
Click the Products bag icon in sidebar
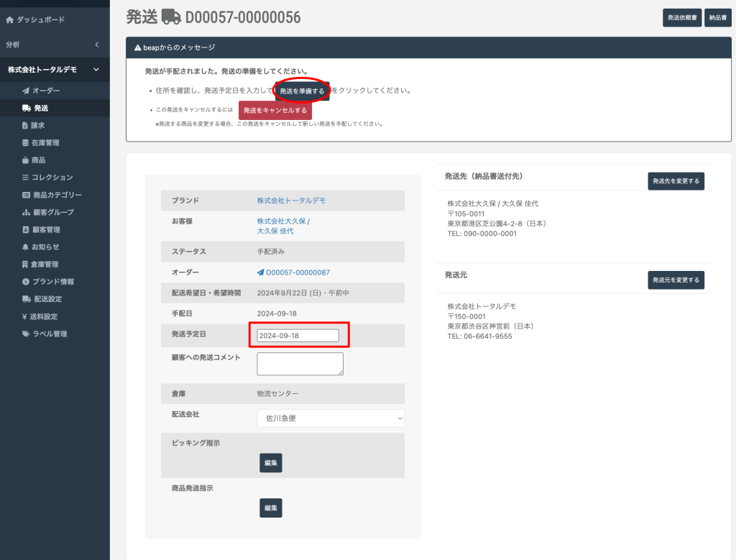[x=26, y=160]
